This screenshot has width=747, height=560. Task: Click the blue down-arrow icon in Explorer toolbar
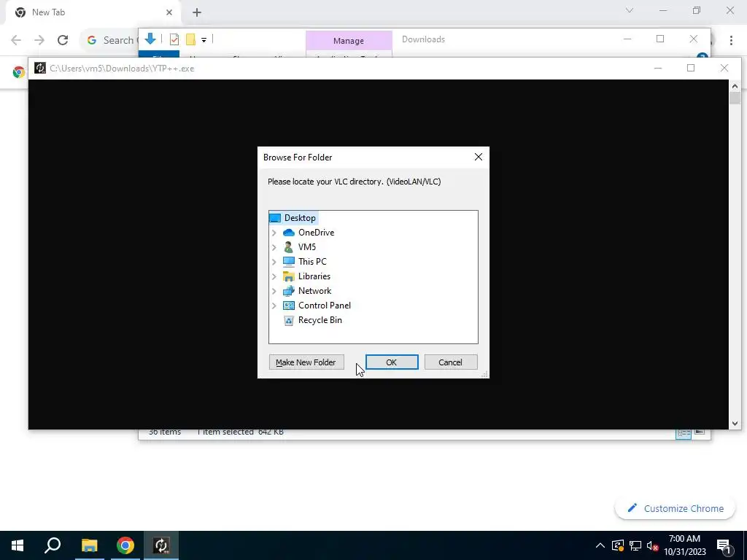(150, 39)
